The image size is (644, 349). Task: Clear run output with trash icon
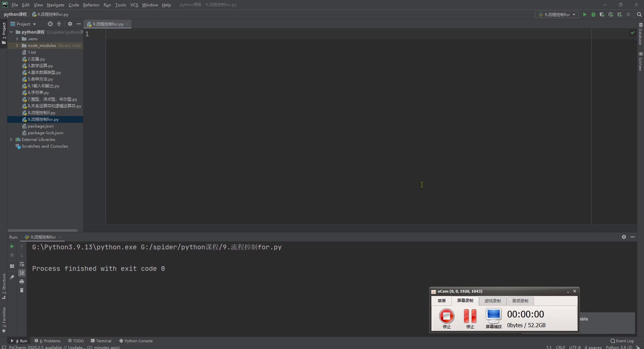point(22,290)
